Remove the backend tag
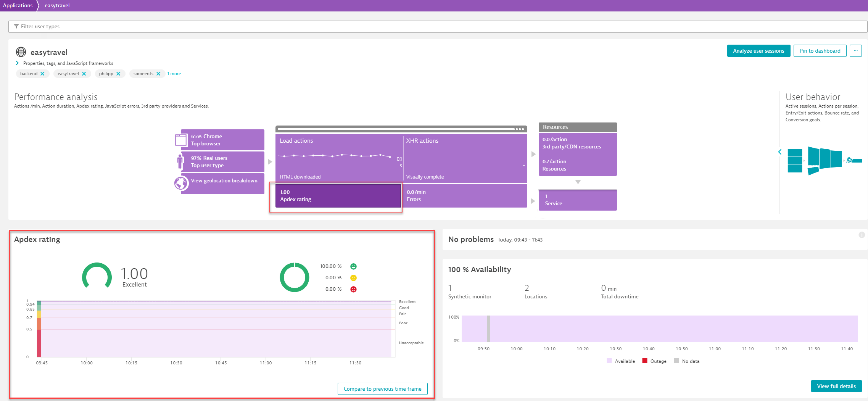This screenshot has height=401, width=868. [42, 74]
